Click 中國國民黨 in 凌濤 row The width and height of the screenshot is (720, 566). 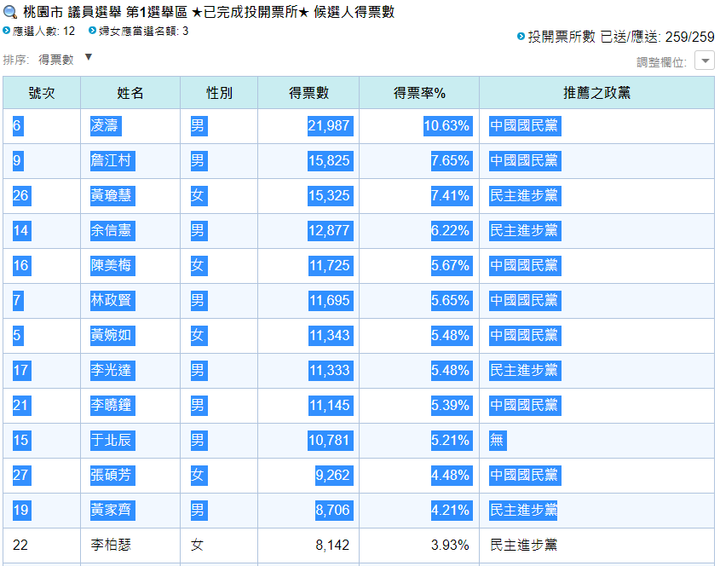click(525, 126)
